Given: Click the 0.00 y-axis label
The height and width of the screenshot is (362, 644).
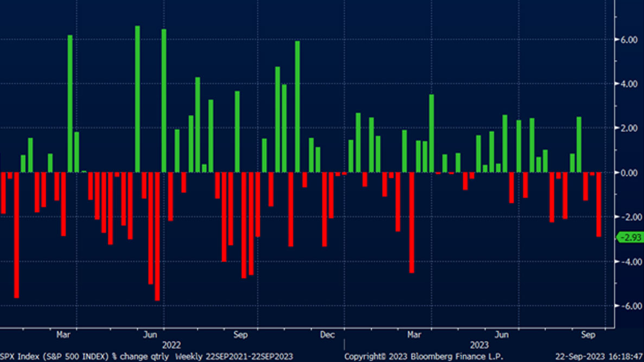Looking at the screenshot, I should coord(629,173).
